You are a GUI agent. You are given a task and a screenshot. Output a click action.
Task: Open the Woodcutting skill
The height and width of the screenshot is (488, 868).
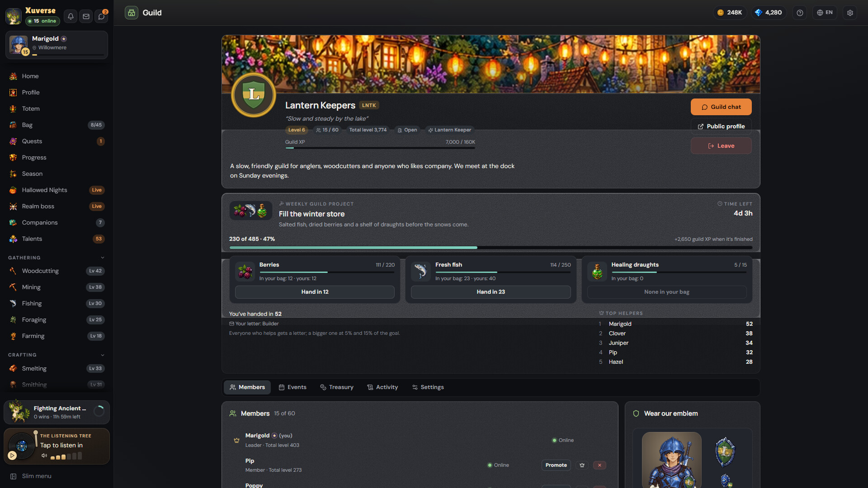coord(57,271)
